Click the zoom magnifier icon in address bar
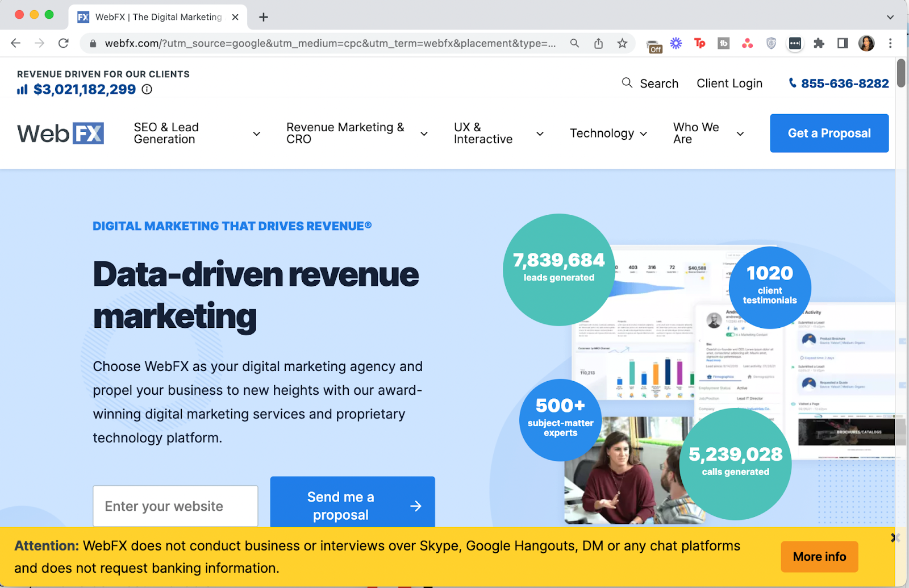The image size is (909, 588). pyautogui.click(x=575, y=43)
